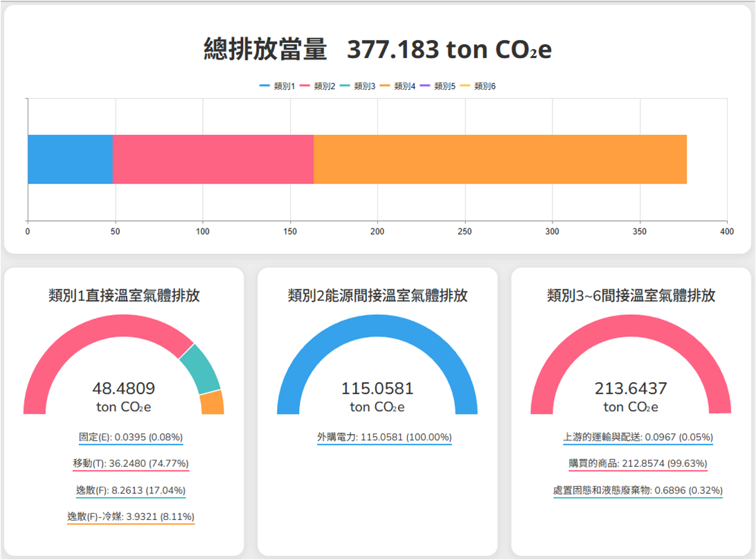Screen dimensions: 756x560
Task: Select the 處置固態和液態廢棄物 label
Action: [638, 490]
